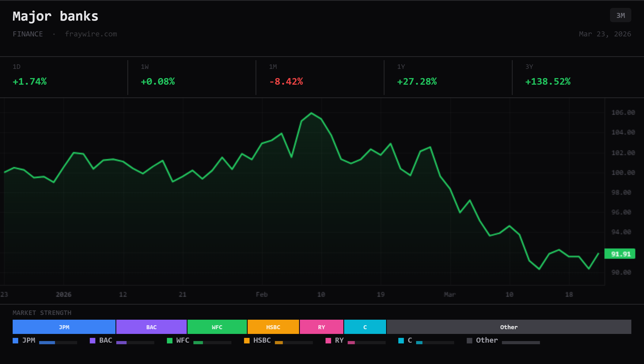Select the C segment in market strength bar

click(365, 327)
